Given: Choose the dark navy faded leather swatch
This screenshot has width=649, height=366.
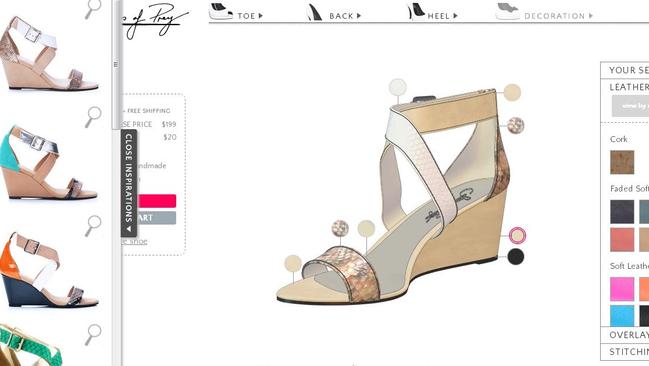Looking at the screenshot, I should pyautogui.click(x=622, y=212).
